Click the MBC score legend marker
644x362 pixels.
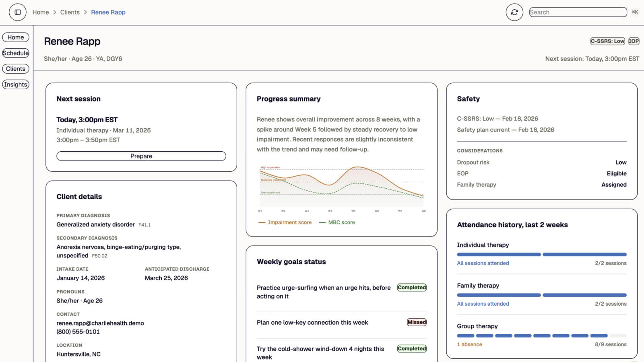pos(322,222)
